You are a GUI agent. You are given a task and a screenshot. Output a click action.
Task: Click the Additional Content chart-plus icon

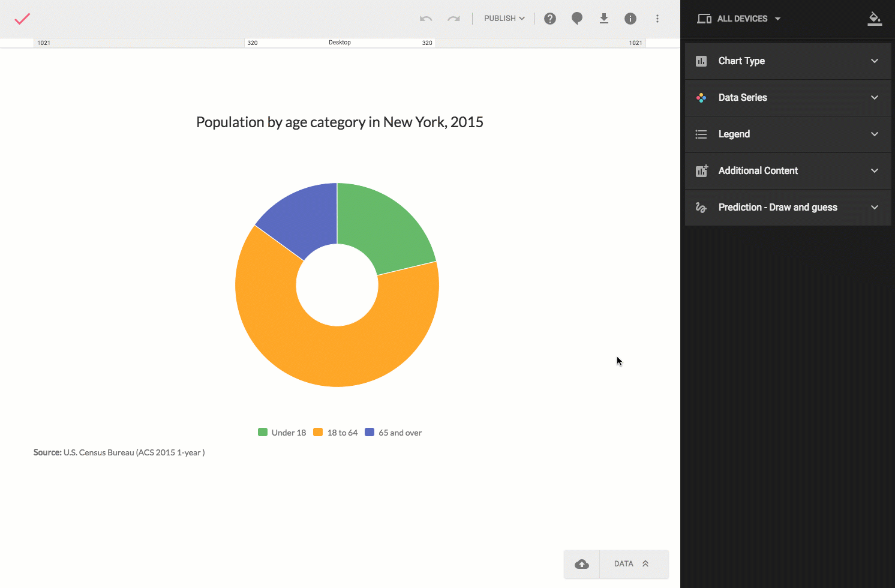click(701, 170)
